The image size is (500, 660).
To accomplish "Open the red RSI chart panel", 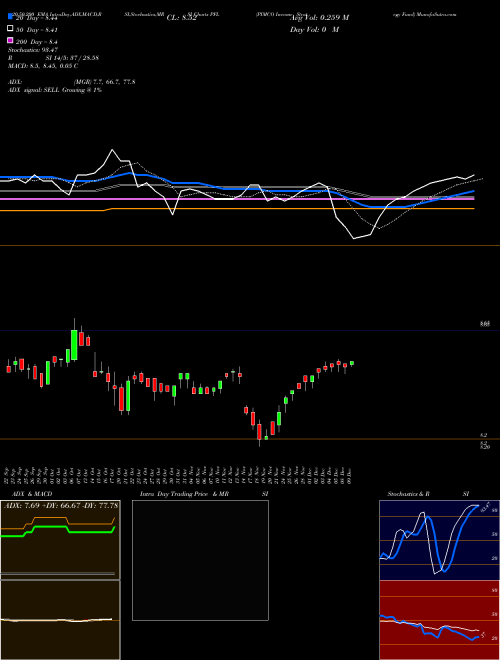I will tap(439, 620).
